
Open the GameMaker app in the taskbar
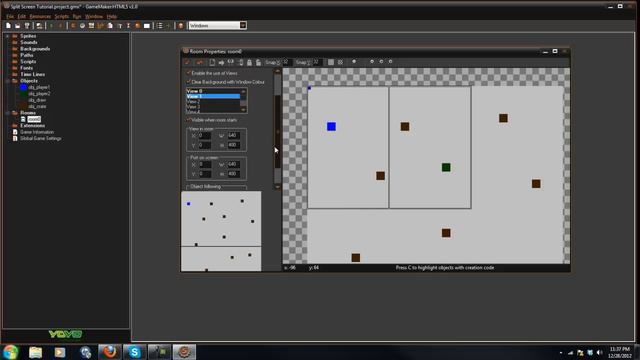coord(184,352)
